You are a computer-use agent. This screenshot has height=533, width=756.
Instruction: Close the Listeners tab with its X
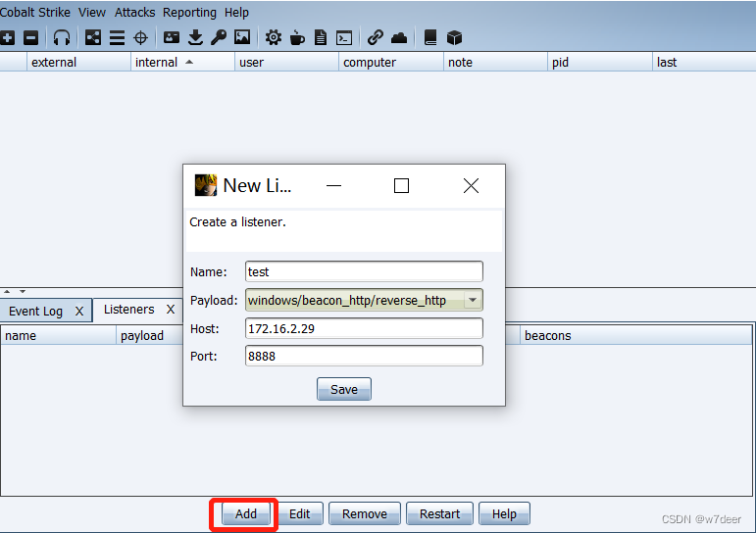point(171,310)
